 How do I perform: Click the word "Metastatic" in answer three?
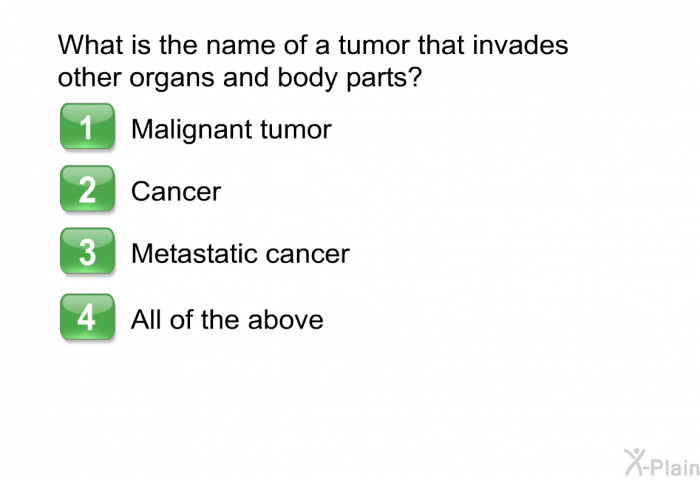[194, 254]
